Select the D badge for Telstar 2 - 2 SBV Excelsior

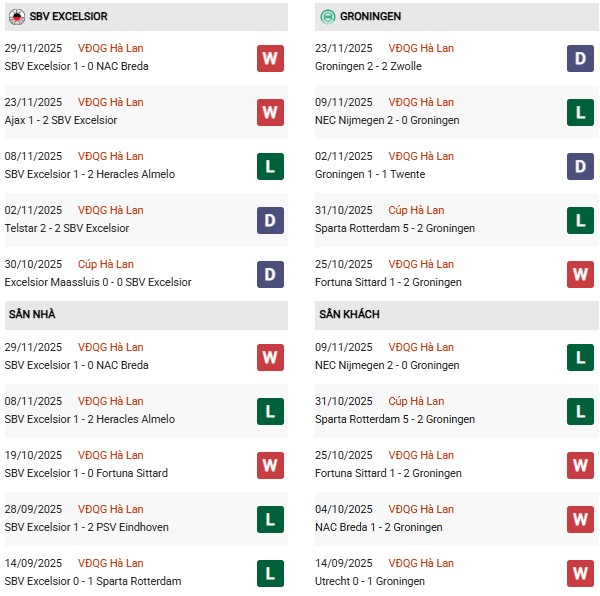click(x=270, y=220)
